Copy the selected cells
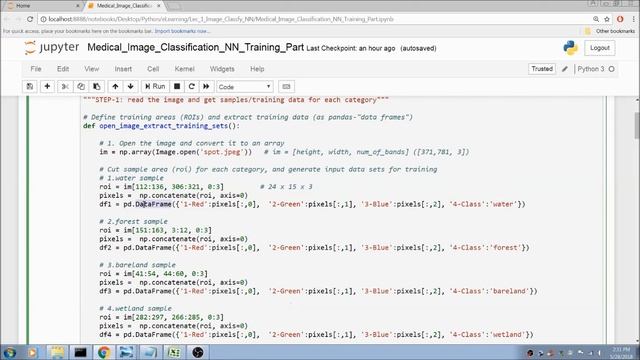Viewport: 640px width, 360px height. (81, 87)
